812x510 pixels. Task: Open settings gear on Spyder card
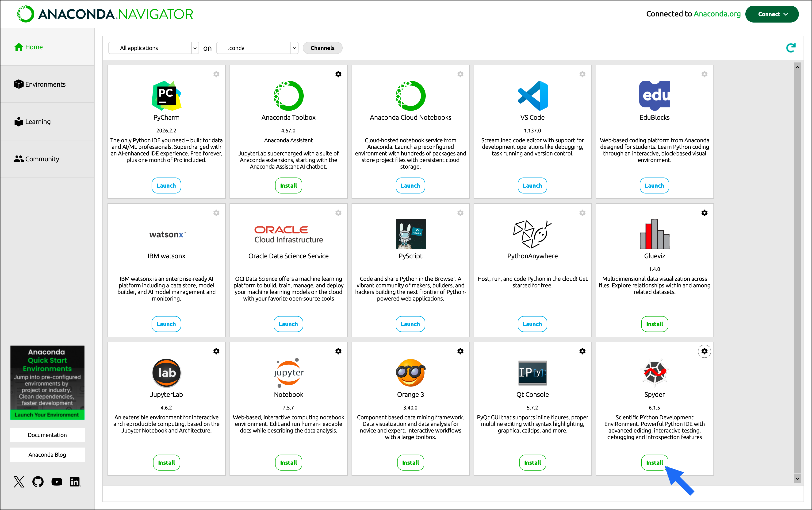click(x=705, y=352)
